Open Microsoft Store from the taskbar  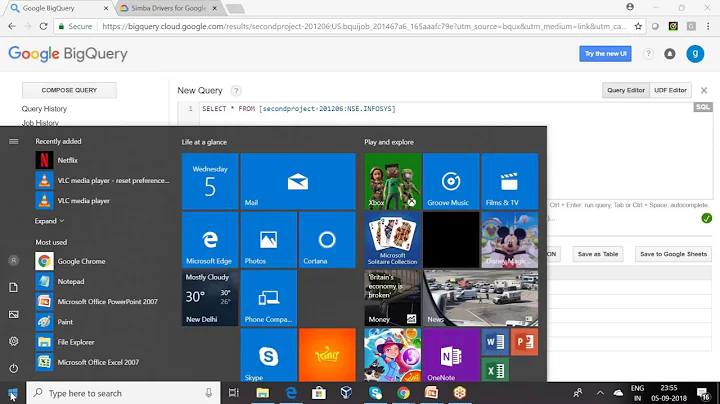click(x=319, y=393)
